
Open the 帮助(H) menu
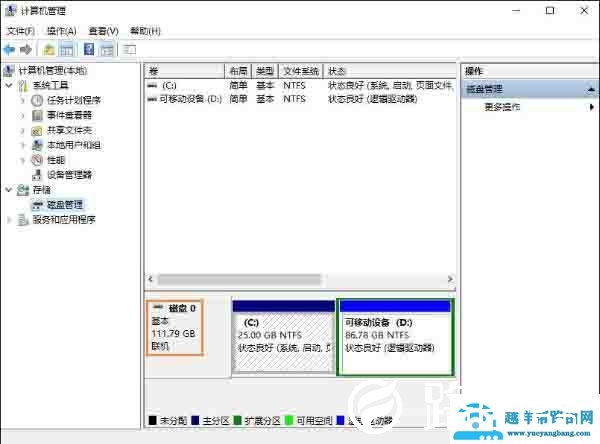[145, 31]
